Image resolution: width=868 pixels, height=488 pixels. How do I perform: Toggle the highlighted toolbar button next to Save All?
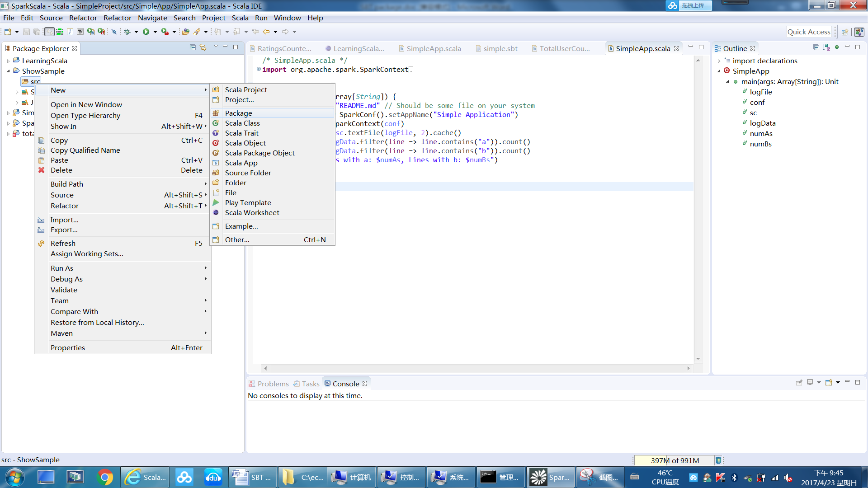tap(49, 32)
